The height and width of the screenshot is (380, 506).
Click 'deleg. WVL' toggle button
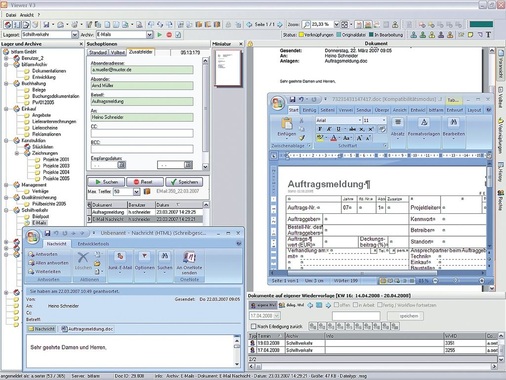coord(291,305)
